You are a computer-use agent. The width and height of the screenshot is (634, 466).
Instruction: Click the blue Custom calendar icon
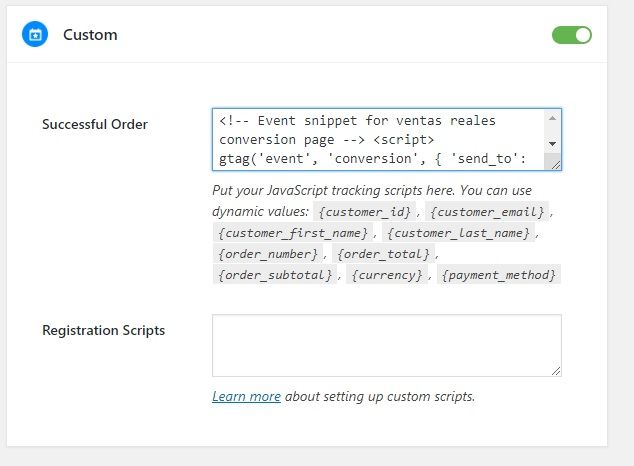pos(35,34)
